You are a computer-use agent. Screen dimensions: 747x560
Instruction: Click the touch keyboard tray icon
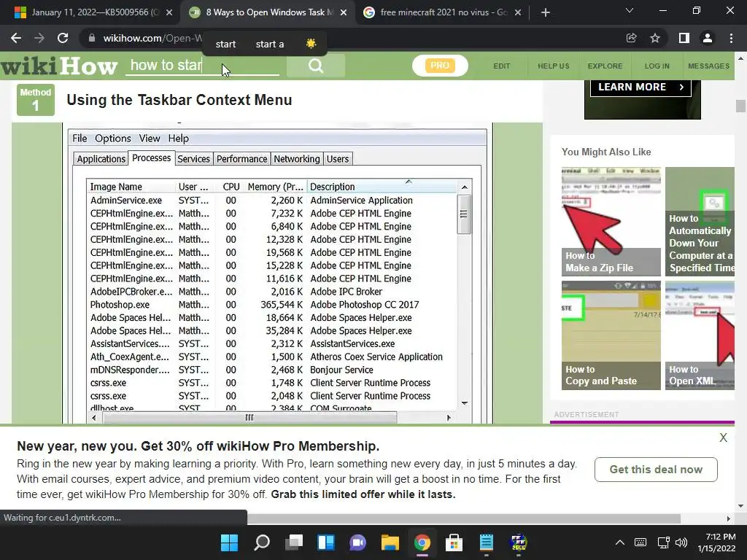coord(640,542)
